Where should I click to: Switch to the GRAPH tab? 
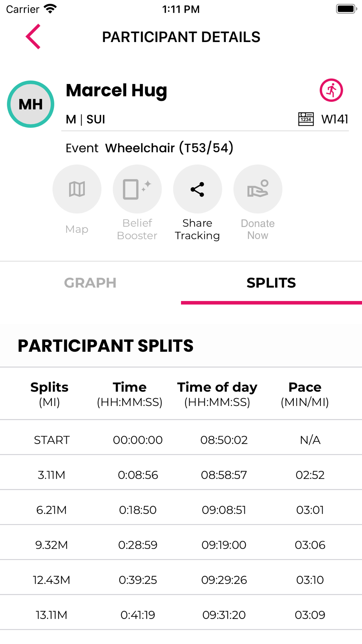point(90,283)
